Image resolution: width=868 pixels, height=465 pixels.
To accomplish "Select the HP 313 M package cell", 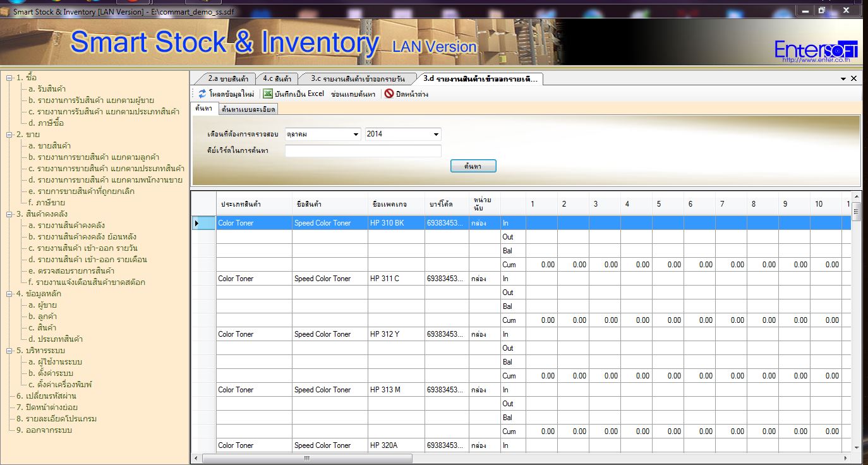I will click(396, 390).
